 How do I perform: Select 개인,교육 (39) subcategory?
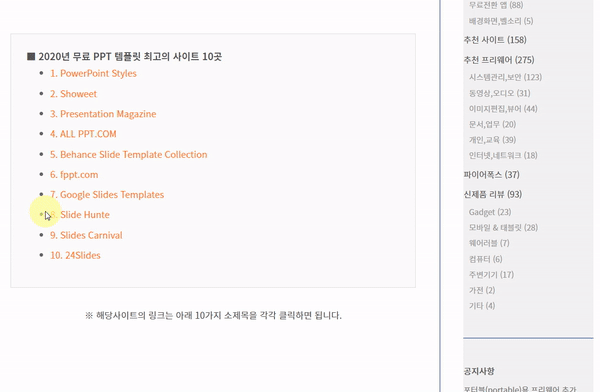492,140
